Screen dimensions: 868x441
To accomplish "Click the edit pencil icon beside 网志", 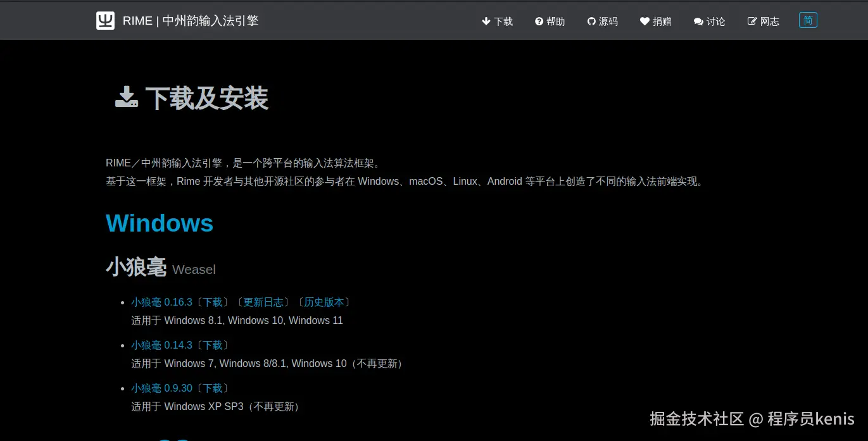I will 752,22.
